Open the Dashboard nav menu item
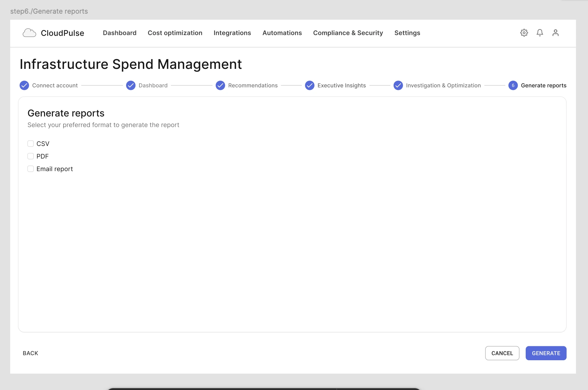 point(120,33)
